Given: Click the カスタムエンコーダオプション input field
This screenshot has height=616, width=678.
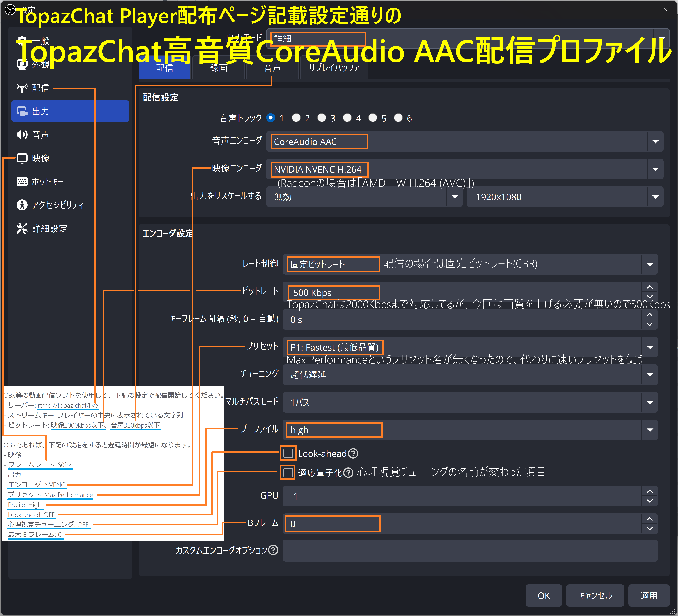Looking at the screenshot, I should click(471, 551).
